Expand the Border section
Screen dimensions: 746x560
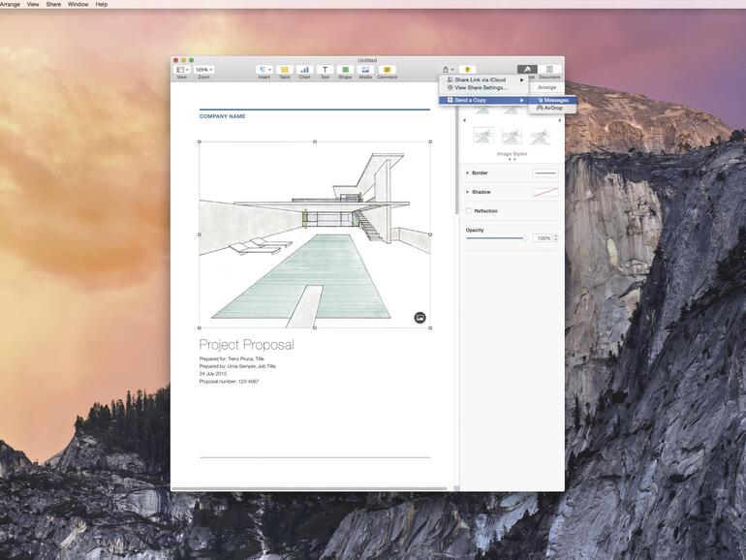click(x=468, y=173)
